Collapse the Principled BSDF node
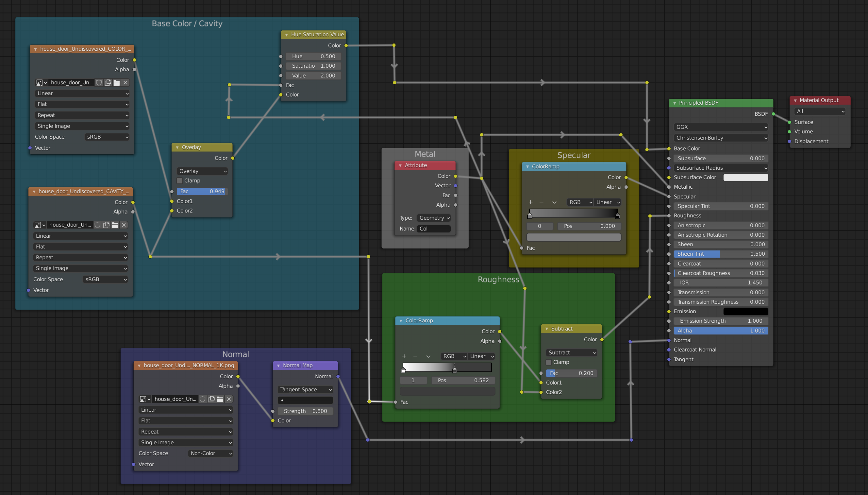This screenshot has width=868, height=495. click(x=674, y=103)
